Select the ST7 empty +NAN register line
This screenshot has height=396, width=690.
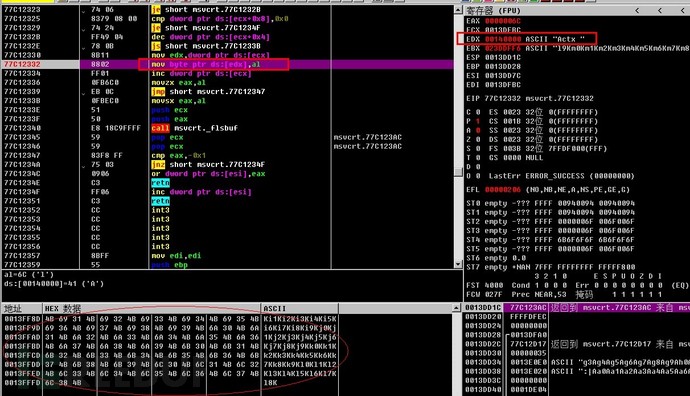[x=550, y=267]
